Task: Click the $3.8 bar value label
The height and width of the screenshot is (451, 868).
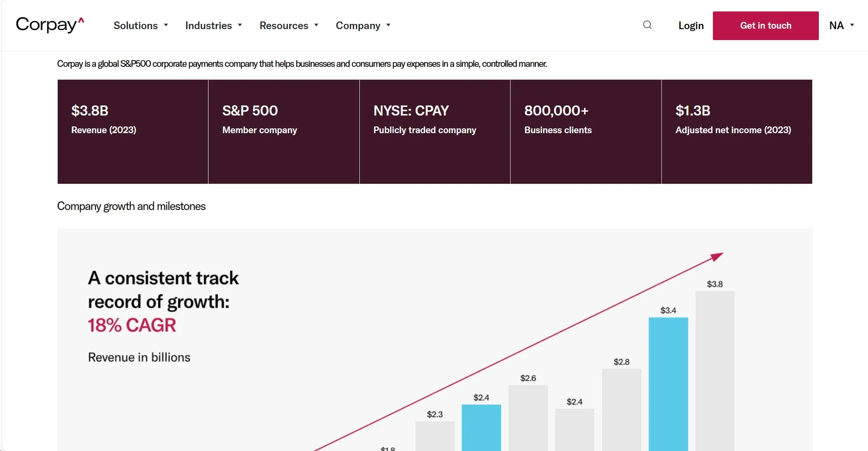Action: pyautogui.click(x=715, y=284)
